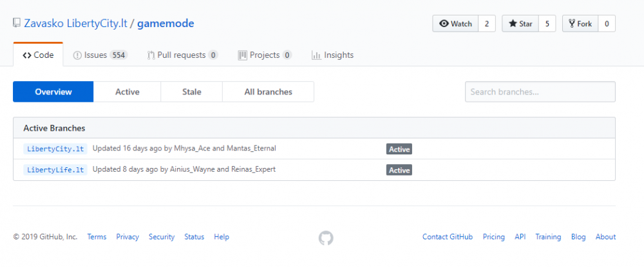Open the Insights tab
This screenshot has width=644, height=267.
point(333,55)
